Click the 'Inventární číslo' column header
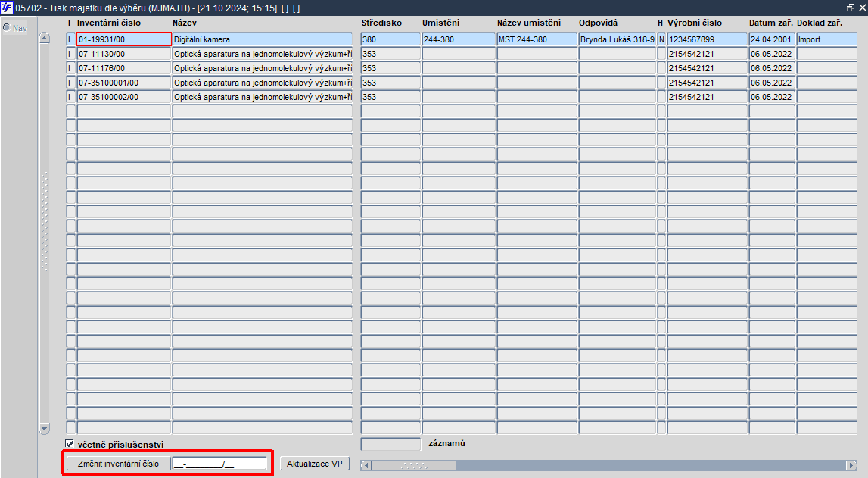 click(x=108, y=23)
